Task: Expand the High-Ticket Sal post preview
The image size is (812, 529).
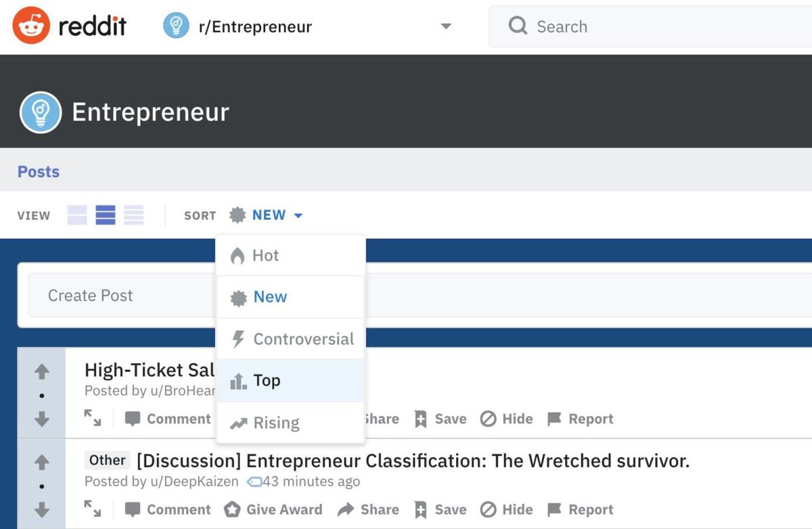Action: 93,419
